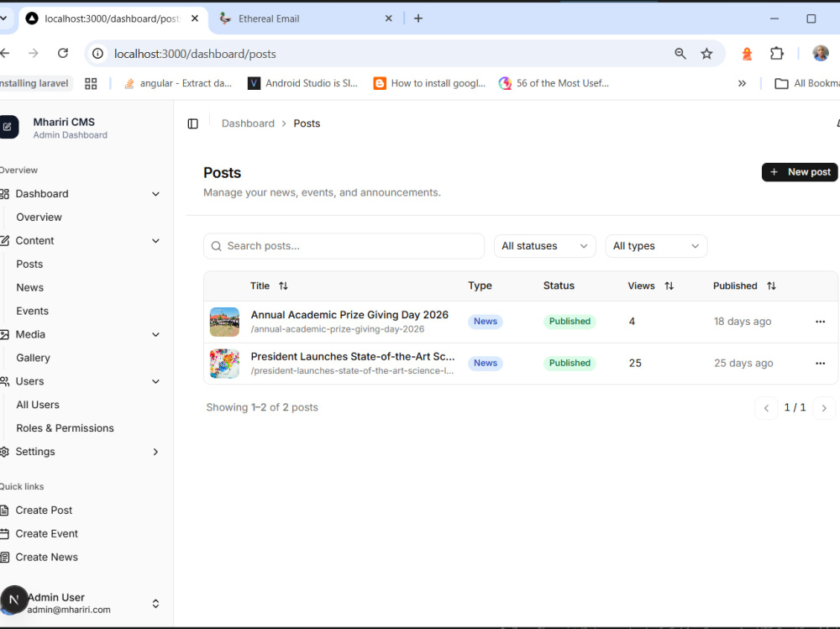Click the Users section label
Screen dimensions: 840x629
pyautogui.click(x=29, y=381)
